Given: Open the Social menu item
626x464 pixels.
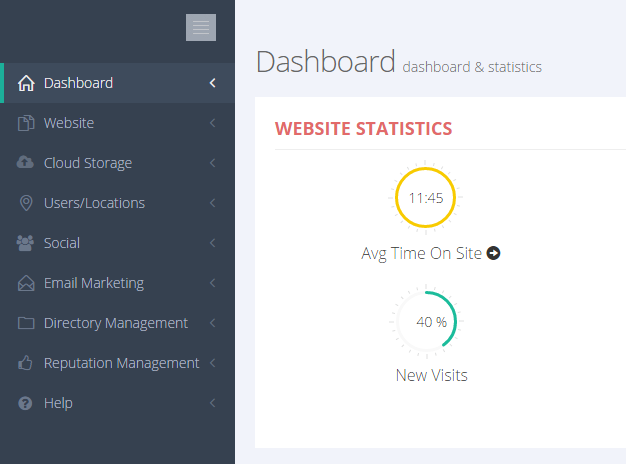Looking at the screenshot, I should pyautogui.click(x=117, y=243).
